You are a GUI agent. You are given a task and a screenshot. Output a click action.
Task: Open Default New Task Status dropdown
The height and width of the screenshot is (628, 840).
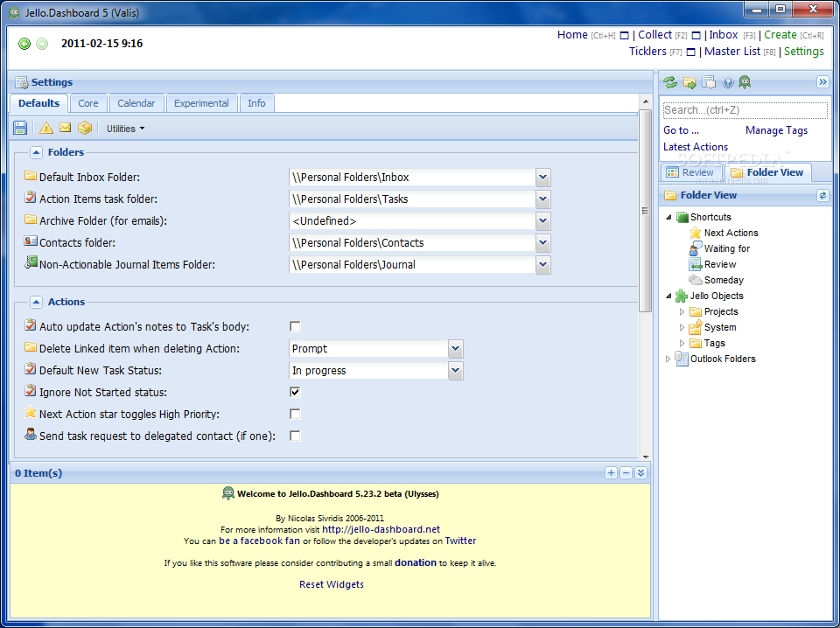tap(455, 371)
